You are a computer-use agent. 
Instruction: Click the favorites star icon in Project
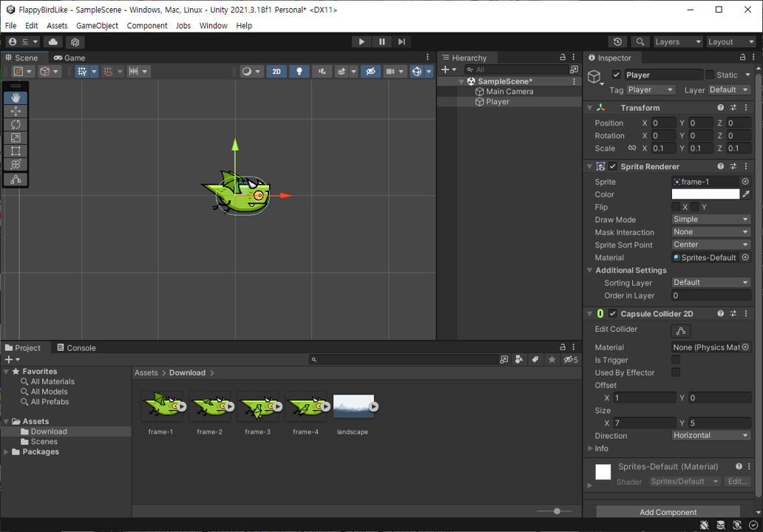tap(552, 359)
